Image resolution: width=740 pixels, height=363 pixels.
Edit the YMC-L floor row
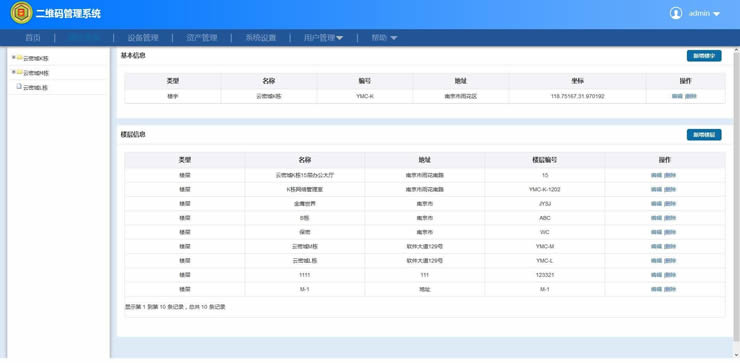(656, 261)
